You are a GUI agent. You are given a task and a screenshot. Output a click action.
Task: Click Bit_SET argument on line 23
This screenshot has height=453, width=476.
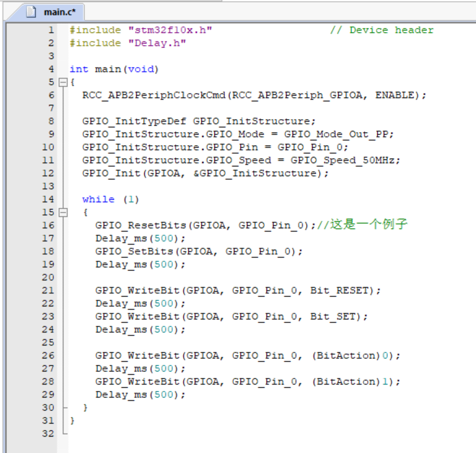pyautogui.click(x=333, y=317)
